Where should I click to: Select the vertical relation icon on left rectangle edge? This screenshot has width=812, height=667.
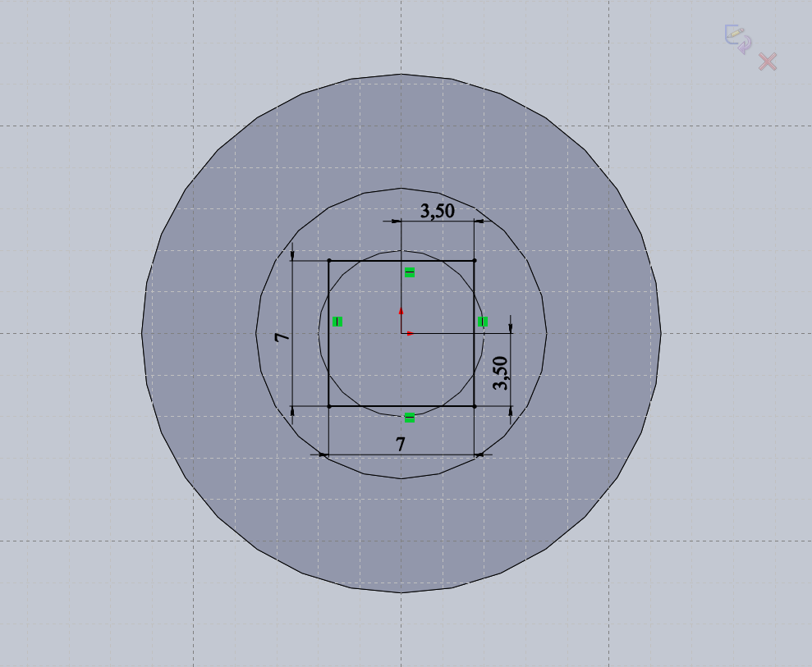coord(337,322)
